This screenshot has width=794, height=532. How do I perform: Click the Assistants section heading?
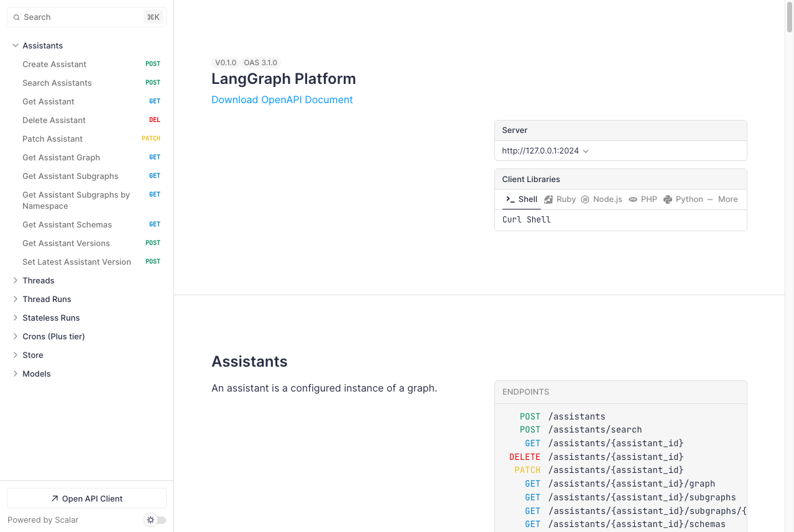pyautogui.click(x=249, y=362)
